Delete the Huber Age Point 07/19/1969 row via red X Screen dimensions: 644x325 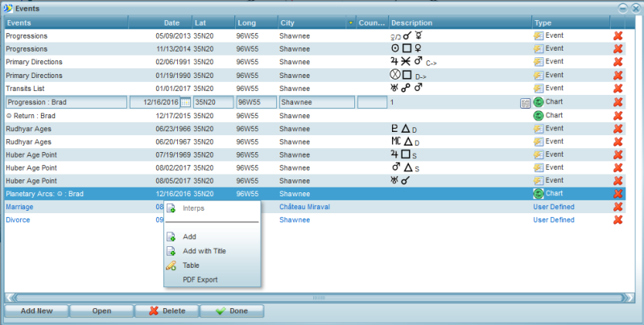618,154
